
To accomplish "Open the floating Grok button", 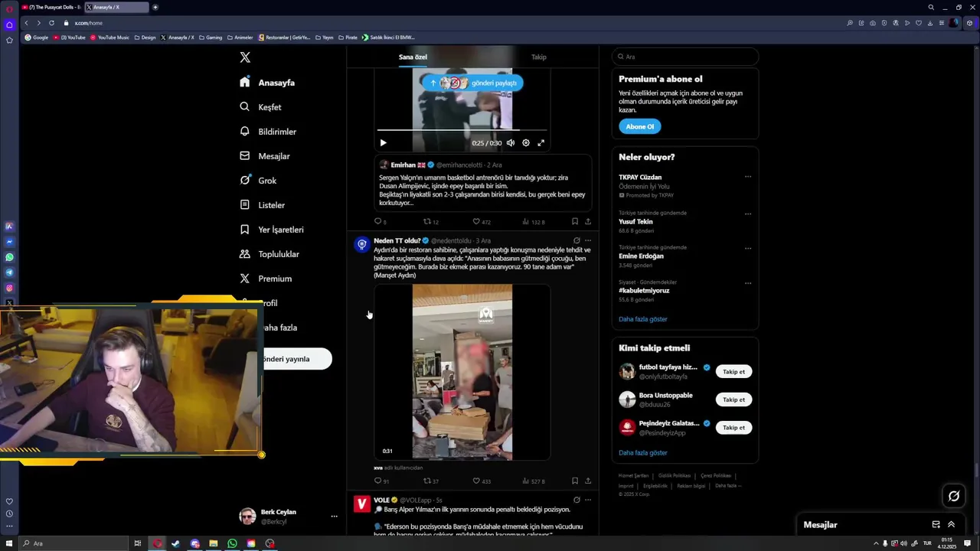I will [954, 496].
